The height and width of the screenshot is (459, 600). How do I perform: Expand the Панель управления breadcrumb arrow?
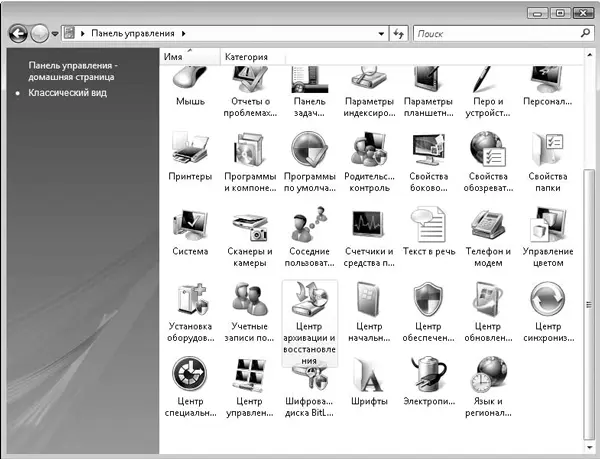click(x=186, y=33)
